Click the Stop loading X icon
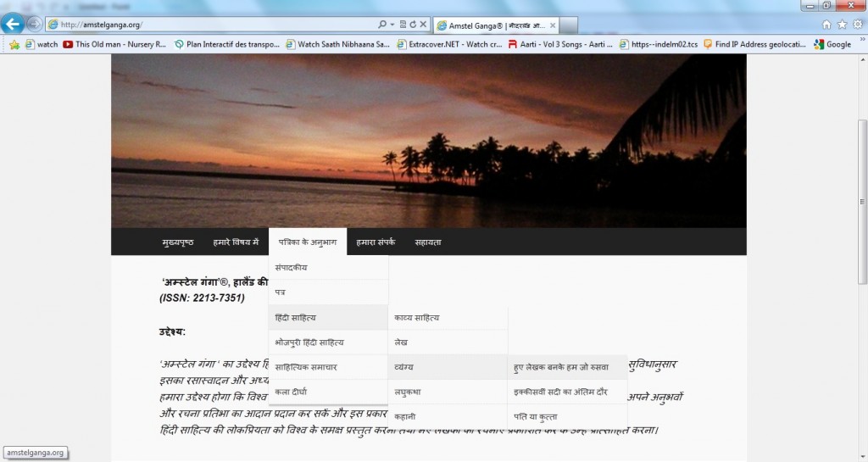 point(423,25)
